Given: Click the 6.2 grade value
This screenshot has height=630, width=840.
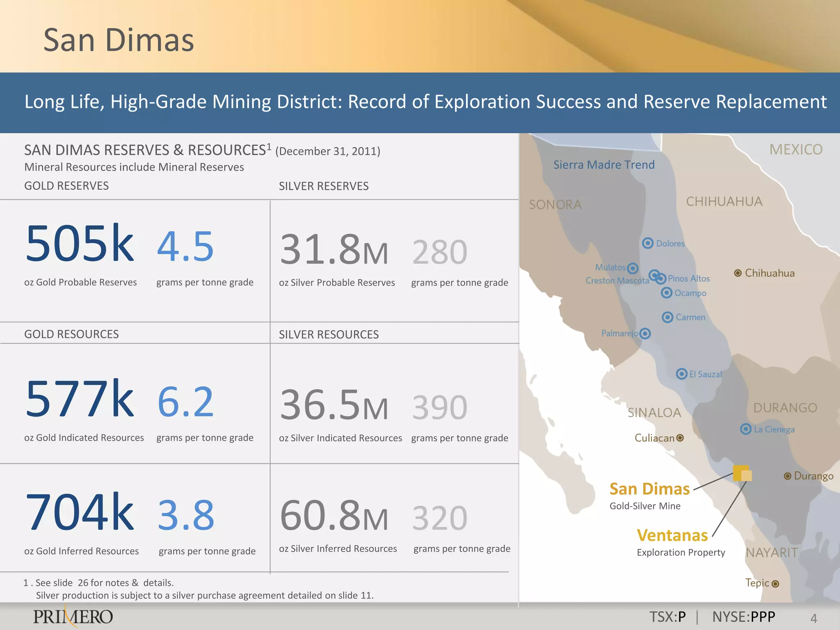Looking at the screenshot, I should click(185, 401).
